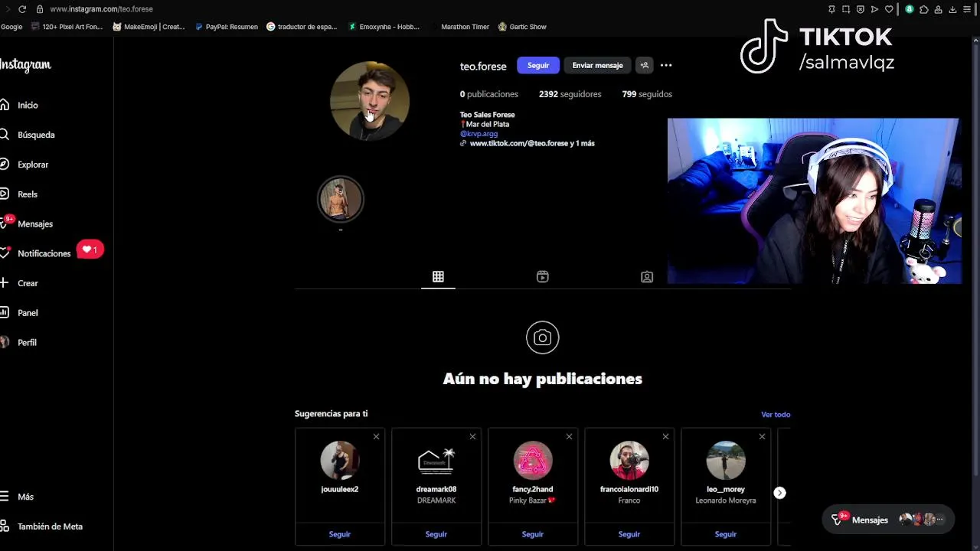Follow teo.forese with Seguir button

click(538, 65)
